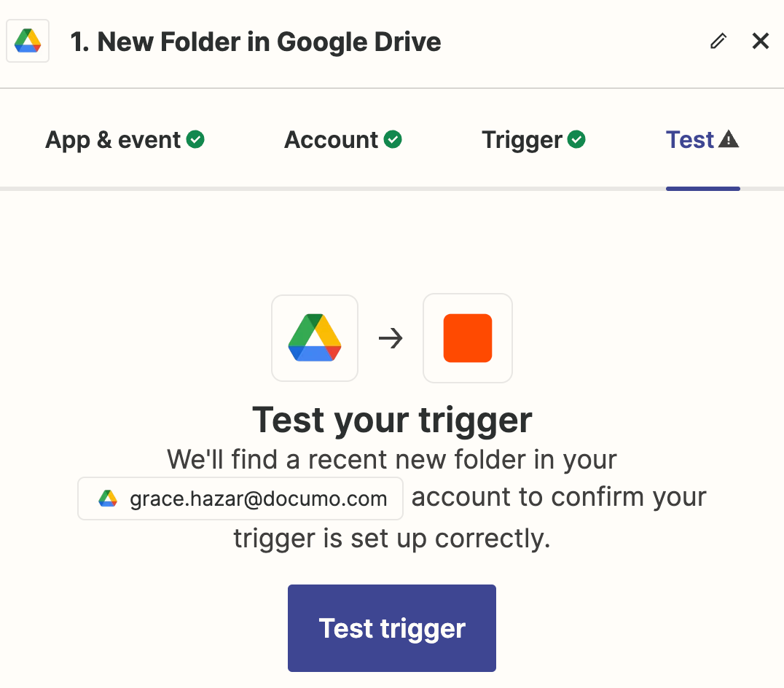Click the large Google Drive app tile
Image resolution: width=784 pixels, height=688 pixels.
tap(315, 338)
